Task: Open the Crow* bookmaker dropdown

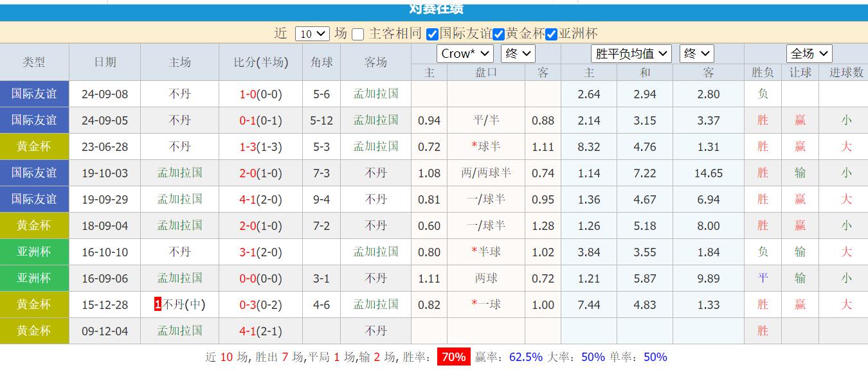Action: pyautogui.click(x=464, y=54)
